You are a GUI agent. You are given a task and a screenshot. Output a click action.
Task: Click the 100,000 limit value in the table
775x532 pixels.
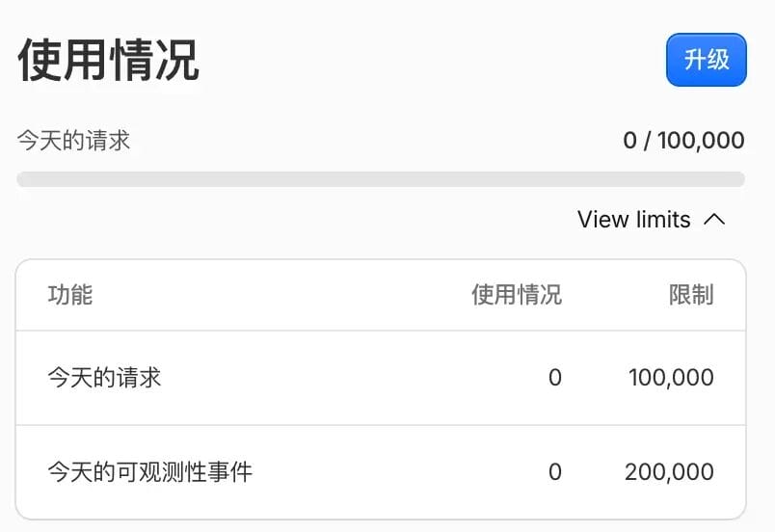click(671, 378)
